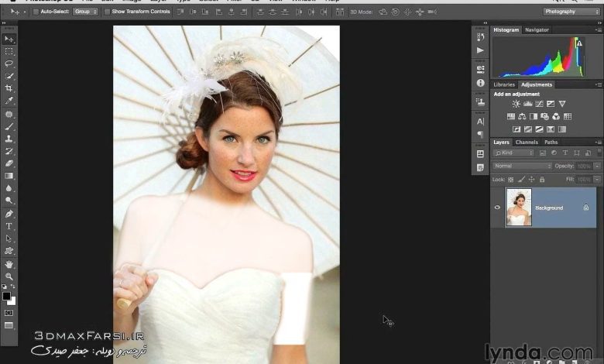Click the foreground color swatch

6,296
